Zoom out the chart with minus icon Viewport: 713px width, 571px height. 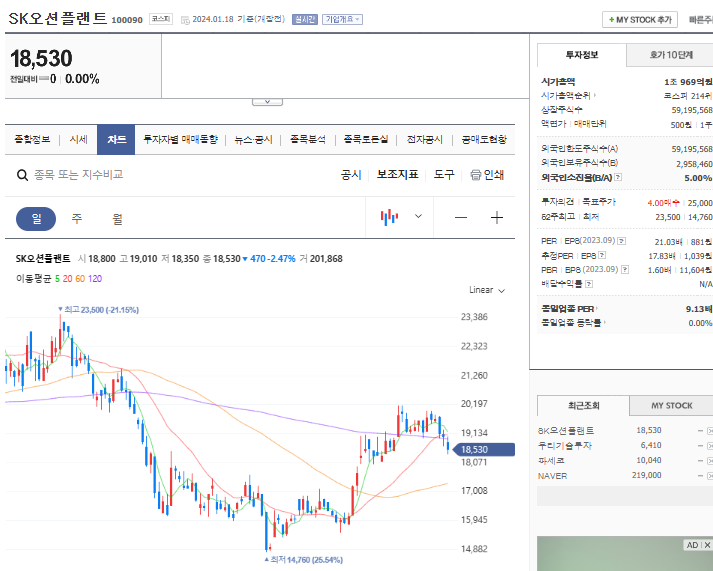(x=461, y=218)
